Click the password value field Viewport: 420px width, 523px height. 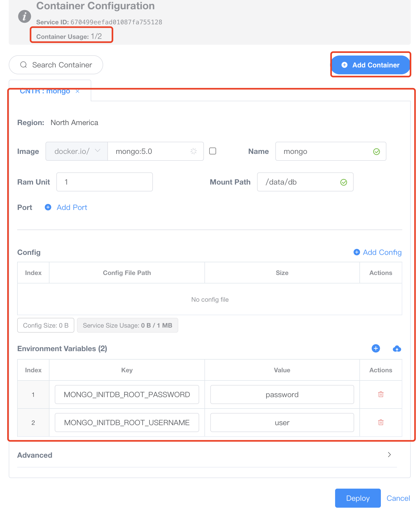tap(282, 394)
